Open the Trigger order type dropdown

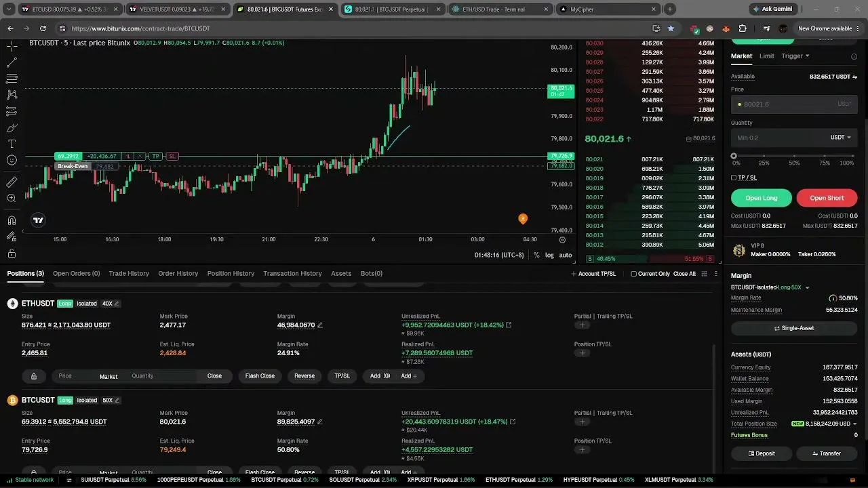pyautogui.click(x=795, y=56)
